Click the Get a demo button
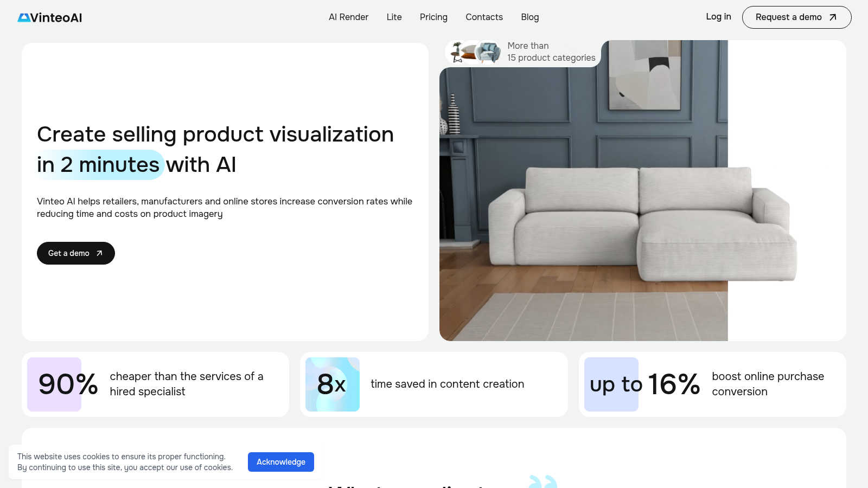The width and height of the screenshot is (868, 488). 76,253
